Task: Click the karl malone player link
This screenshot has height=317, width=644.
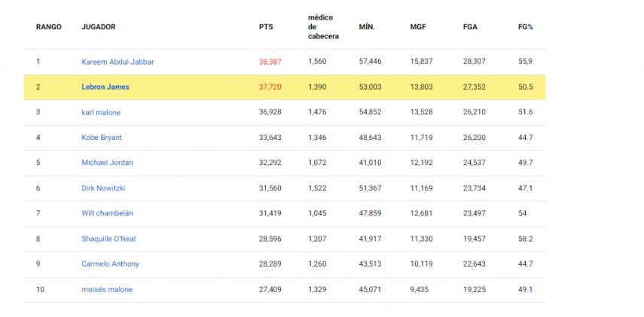Action: click(101, 112)
